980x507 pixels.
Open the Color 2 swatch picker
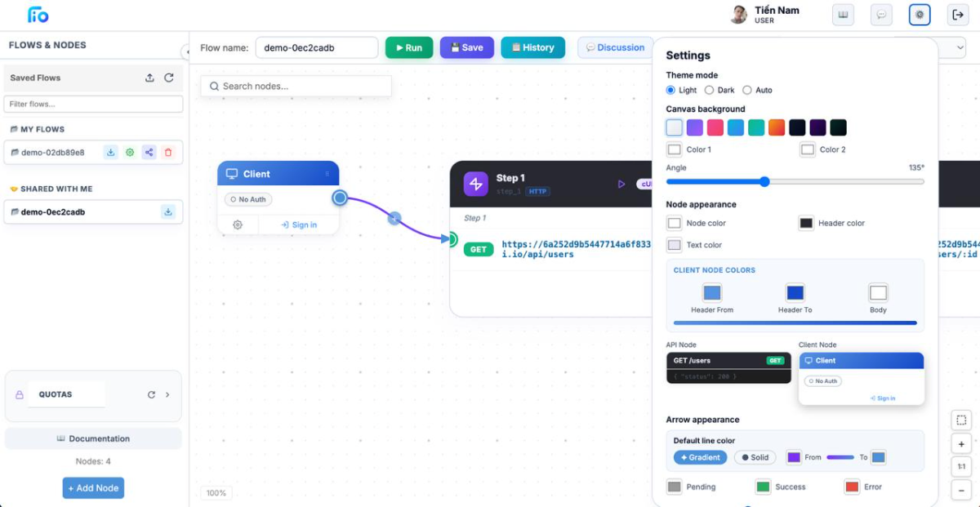[x=808, y=149]
